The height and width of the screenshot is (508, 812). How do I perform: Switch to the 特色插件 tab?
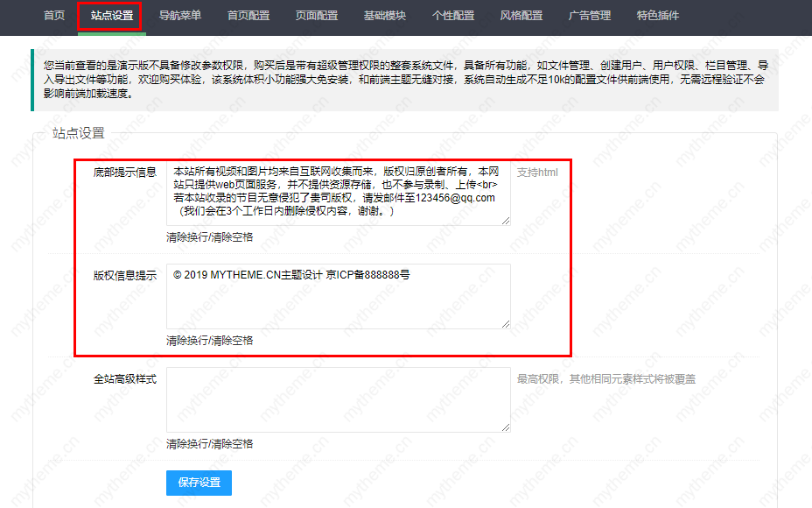tap(658, 16)
